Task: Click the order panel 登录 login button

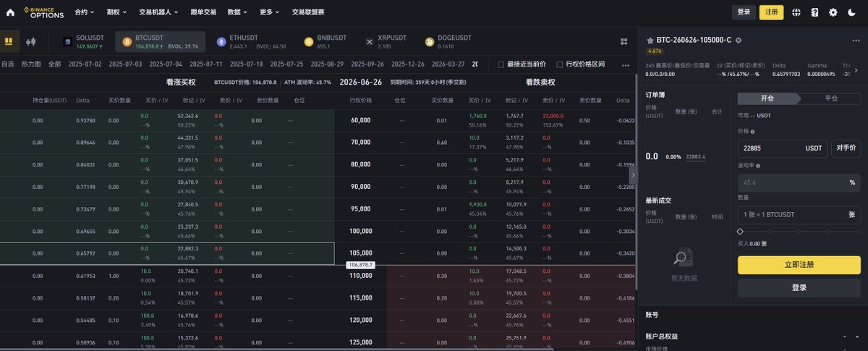Action: (799, 287)
